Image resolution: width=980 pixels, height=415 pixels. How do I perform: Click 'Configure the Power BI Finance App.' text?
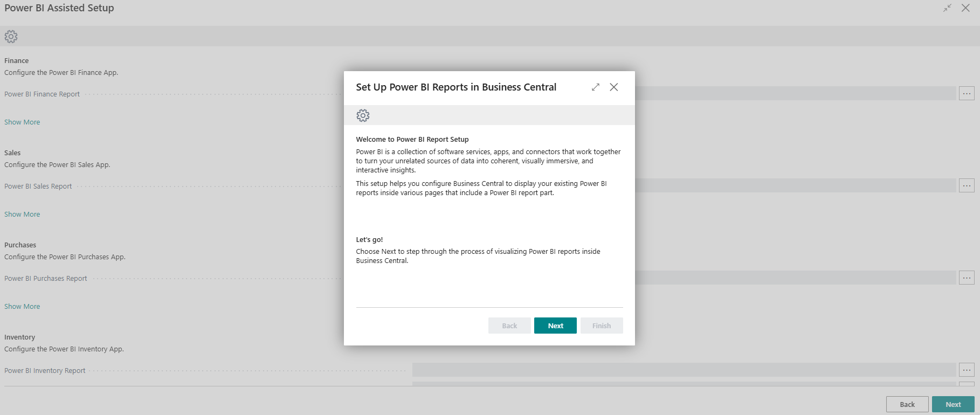click(x=61, y=73)
